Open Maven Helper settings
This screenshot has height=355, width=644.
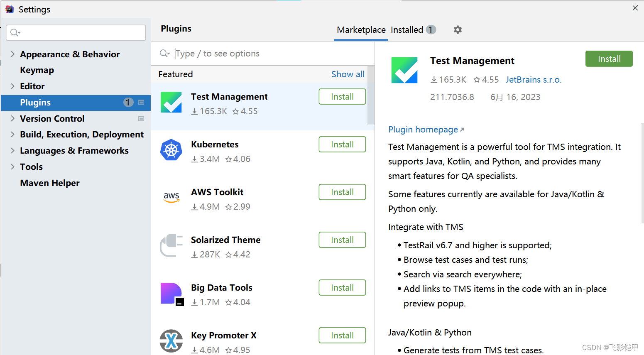click(50, 183)
